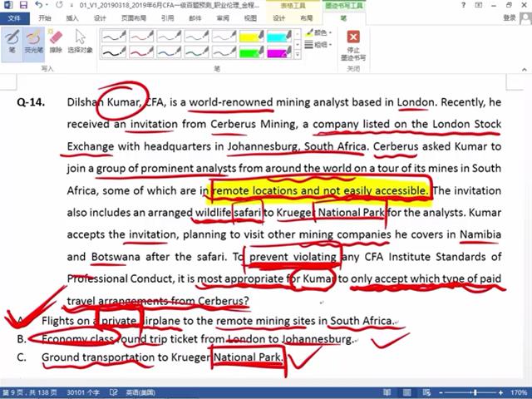Select the 笔 (Pen) tool

click(12, 42)
